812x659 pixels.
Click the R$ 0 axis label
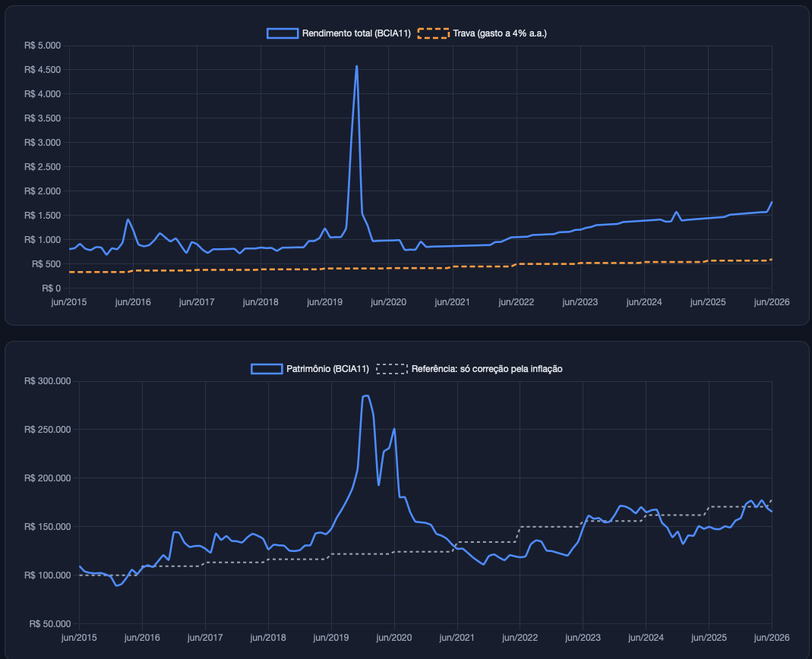point(51,289)
